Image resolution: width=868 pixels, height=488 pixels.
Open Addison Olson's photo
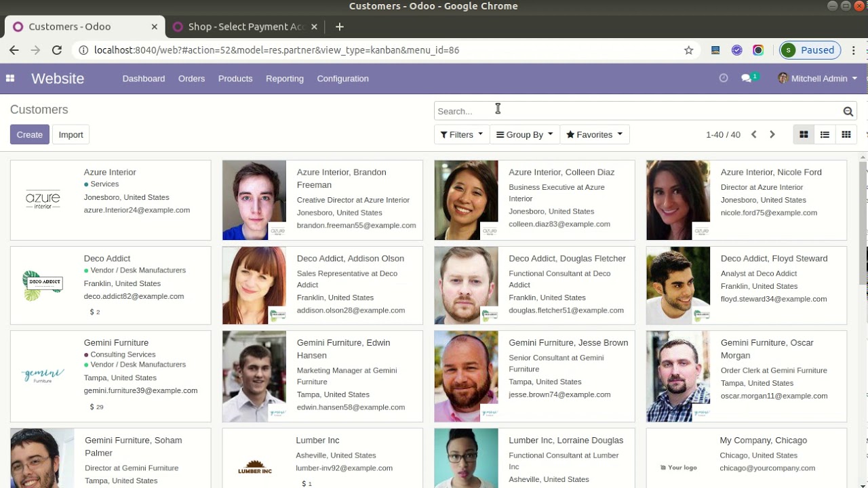pos(254,285)
